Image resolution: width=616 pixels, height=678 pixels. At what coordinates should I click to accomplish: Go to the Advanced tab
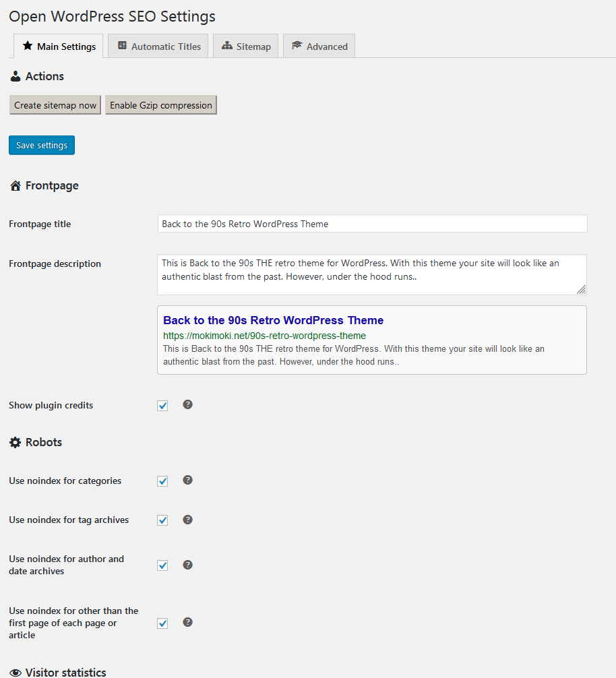pos(319,47)
